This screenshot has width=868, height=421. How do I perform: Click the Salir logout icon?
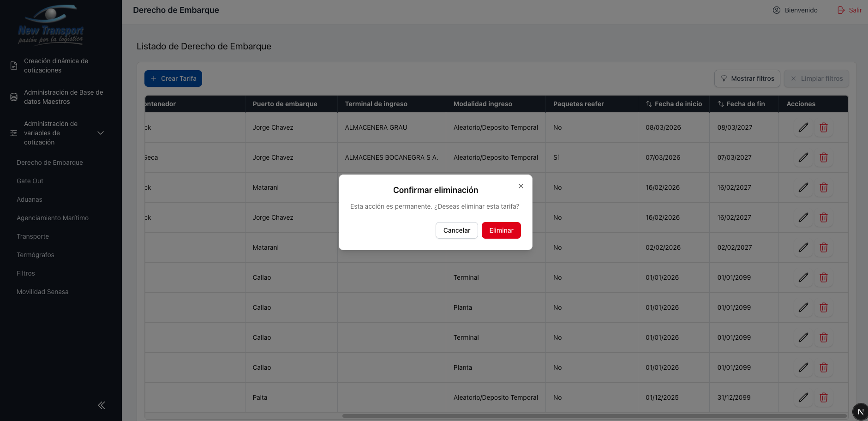click(841, 10)
